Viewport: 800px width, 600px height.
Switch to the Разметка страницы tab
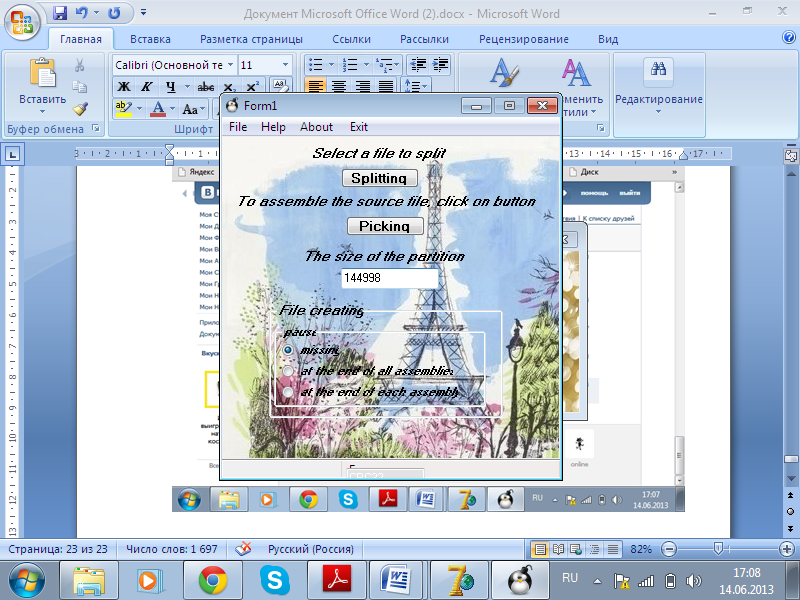251,39
